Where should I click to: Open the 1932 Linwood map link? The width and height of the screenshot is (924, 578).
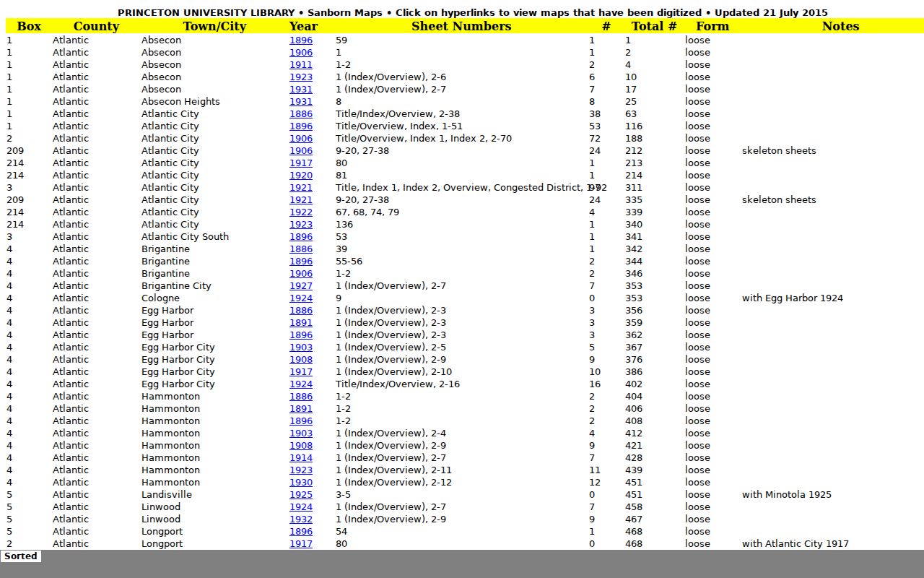[x=301, y=519]
